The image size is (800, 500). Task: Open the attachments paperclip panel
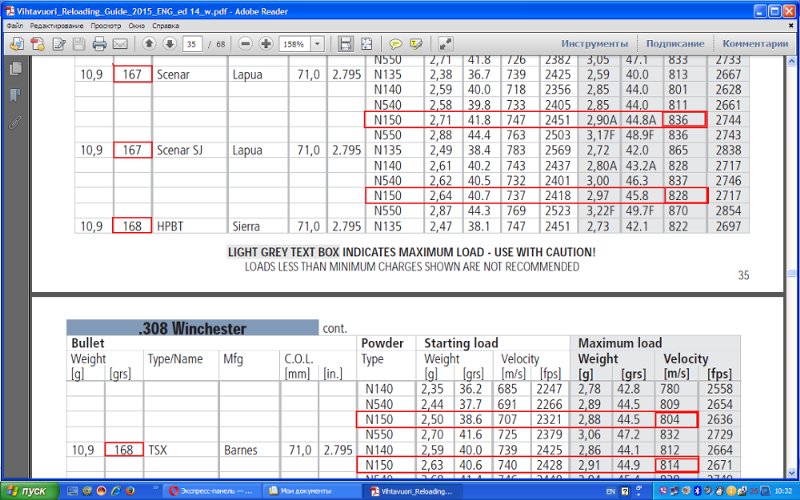click(x=15, y=123)
